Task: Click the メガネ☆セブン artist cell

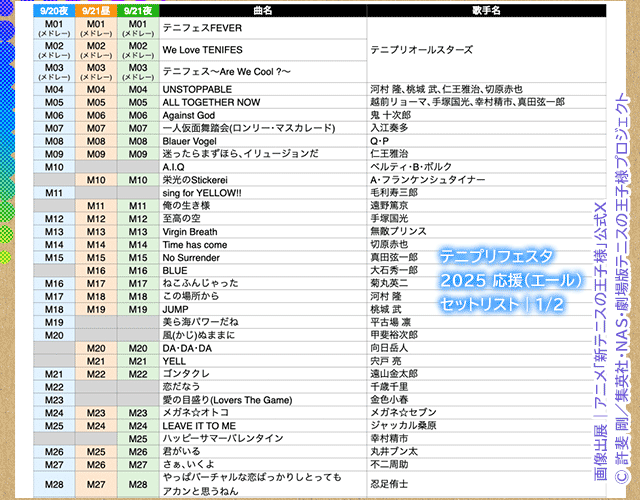Action: tap(400, 412)
